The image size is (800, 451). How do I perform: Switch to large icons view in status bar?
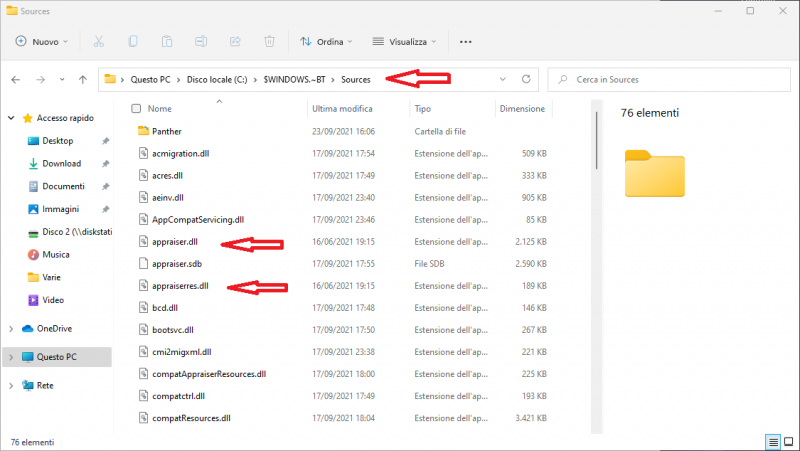788,442
